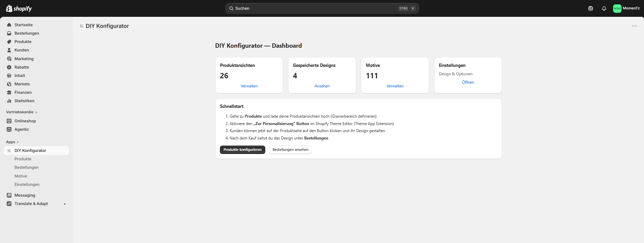Click the Messaging app icon
This screenshot has height=243, width=644.
coord(9,195)
